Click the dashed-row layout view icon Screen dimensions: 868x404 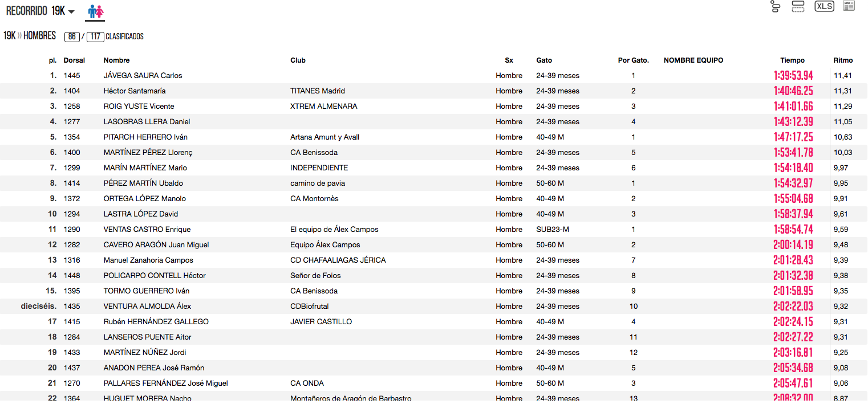pos(798,6)
